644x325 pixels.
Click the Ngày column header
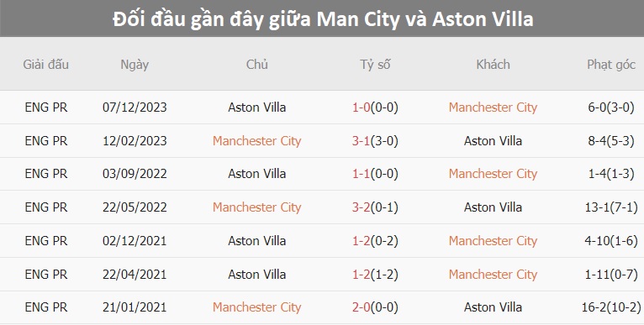tap(135, 65)
